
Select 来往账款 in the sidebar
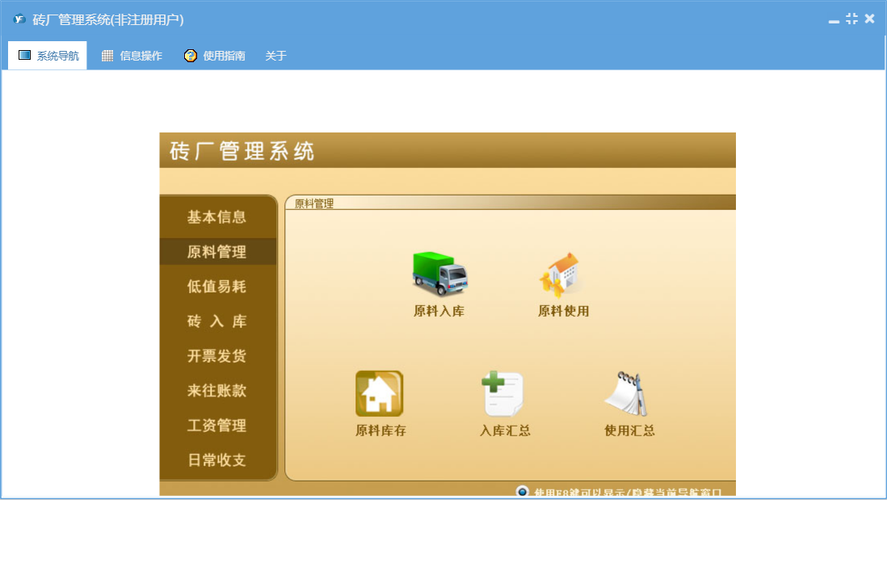217,391
